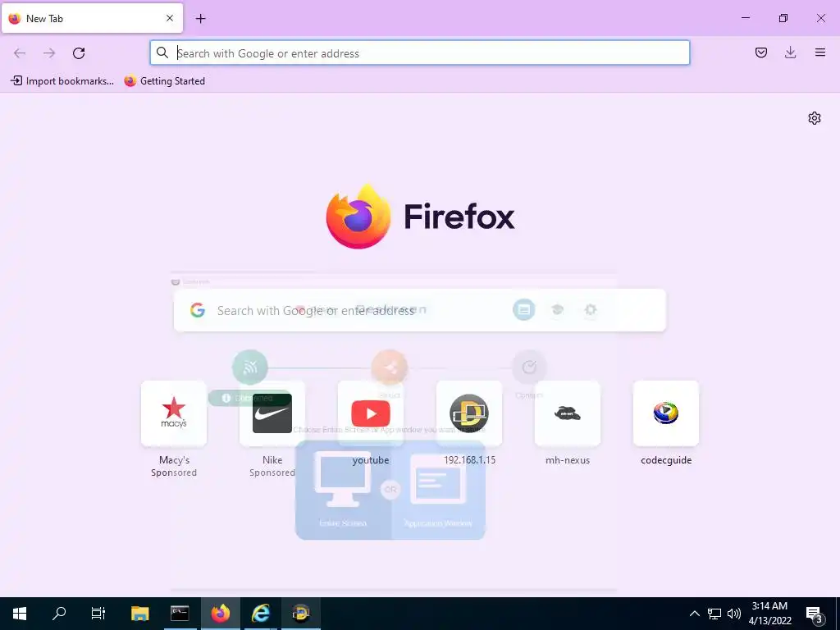This screenshot has width=840, height=630.
Task: Click the search magnifier in address bar
Action: tap(162, 53)
